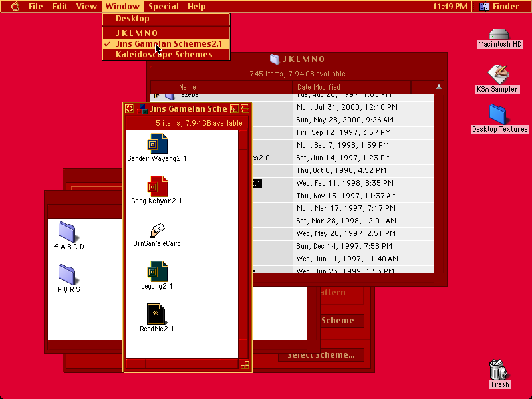Open the File menu

(36, 6)
